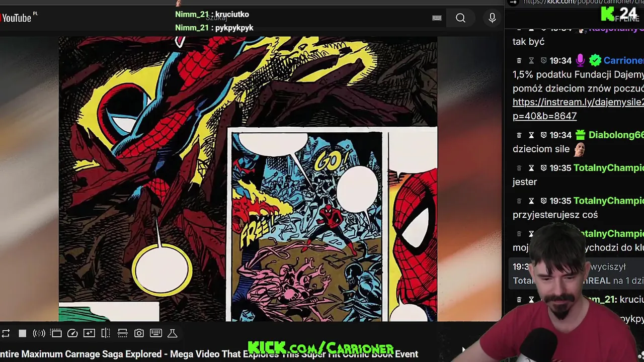Click Diabolong66's green gift badge
The width and height of the screenshot is (644, 362).
580,135
